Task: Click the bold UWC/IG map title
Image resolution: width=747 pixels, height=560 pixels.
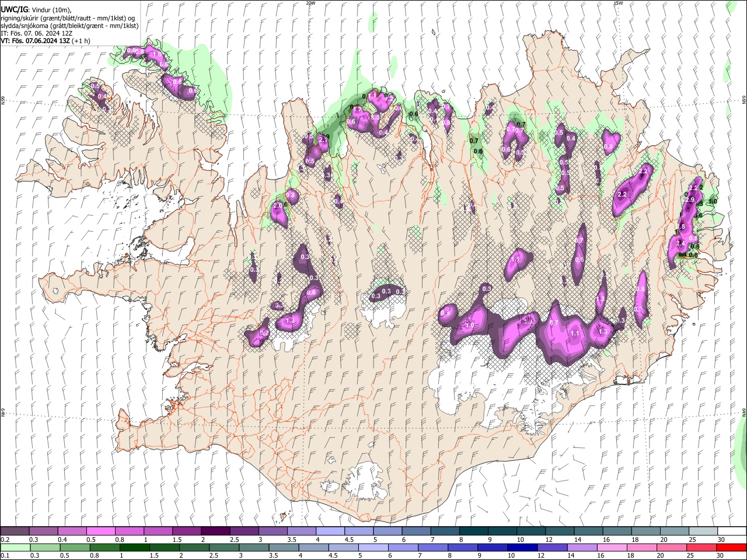Action: pos(14,9)
